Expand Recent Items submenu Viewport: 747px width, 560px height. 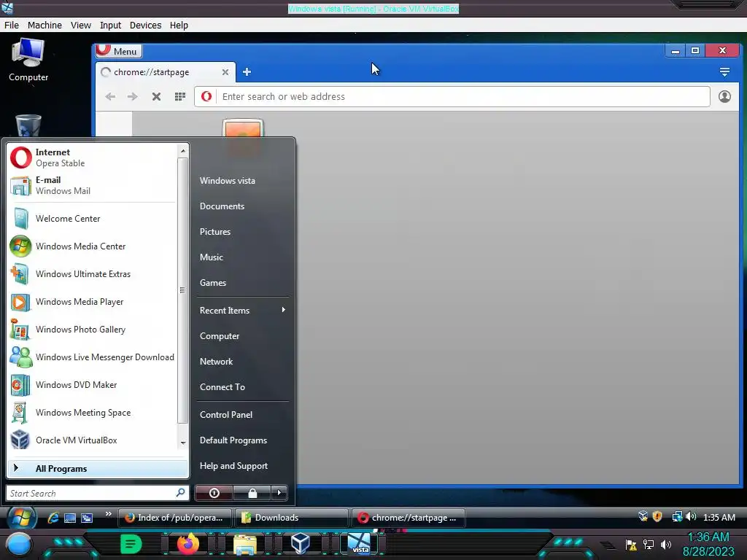coord(242,311)
